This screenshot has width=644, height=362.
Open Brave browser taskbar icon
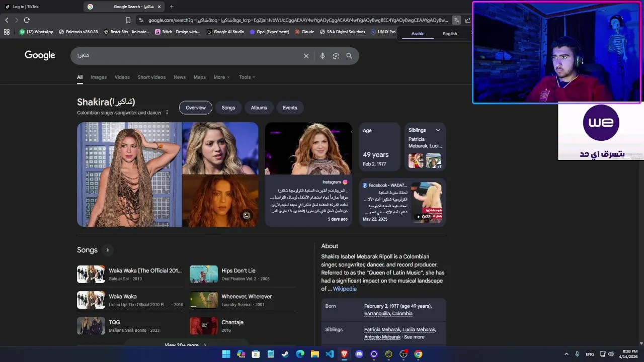tap(344, 354)
